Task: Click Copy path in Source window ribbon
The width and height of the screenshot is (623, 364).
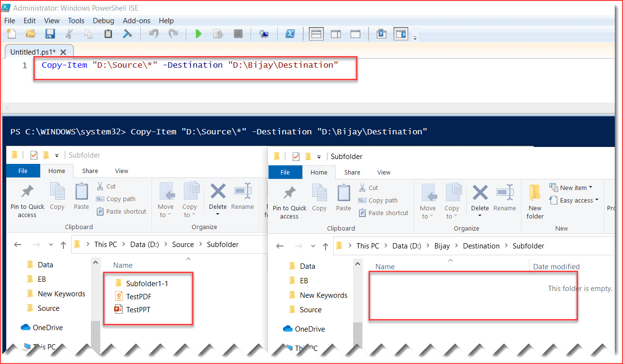Action: pos(116,199)
